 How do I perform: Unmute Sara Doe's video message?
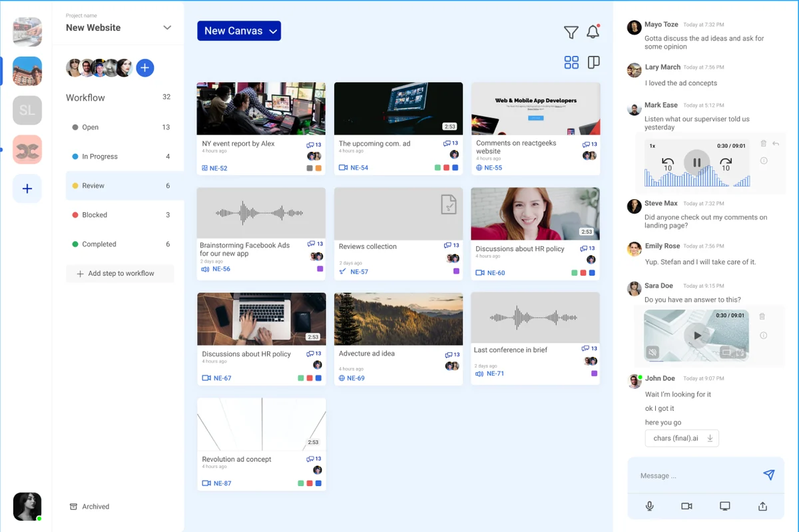[653, 352]
